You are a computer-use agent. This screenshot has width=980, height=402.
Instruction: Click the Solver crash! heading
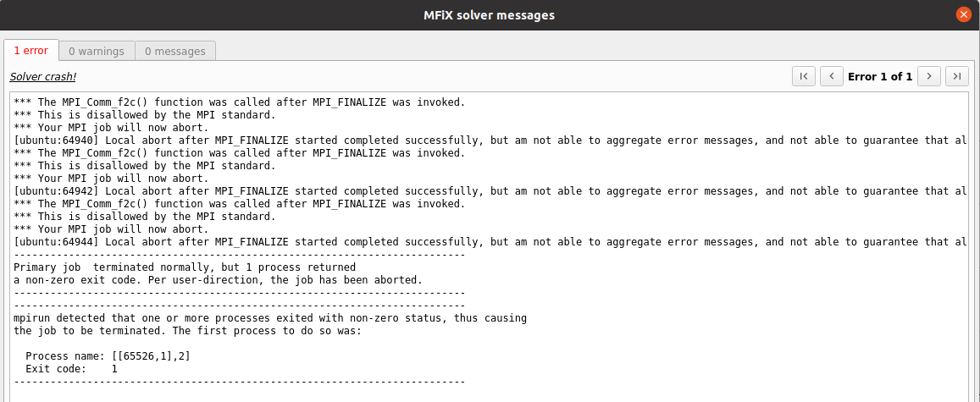coord(43,77)
